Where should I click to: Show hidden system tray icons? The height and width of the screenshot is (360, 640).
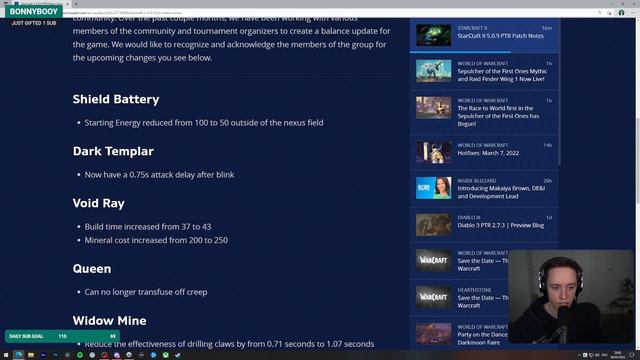[x=579, y=355]
